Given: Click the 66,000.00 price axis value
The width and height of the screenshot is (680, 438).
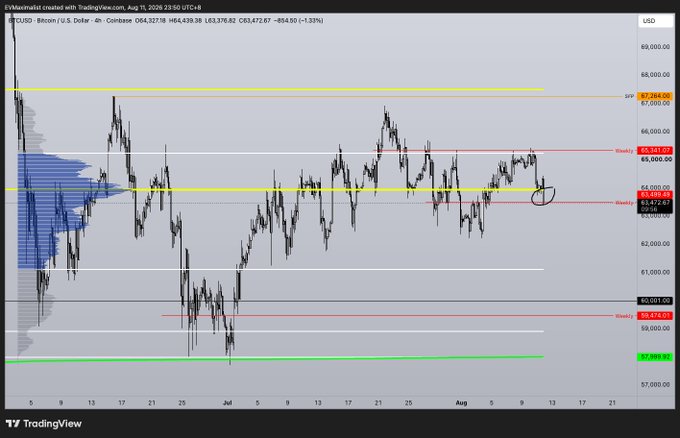Looking at the screenshot, I should [x=655, y=131].
